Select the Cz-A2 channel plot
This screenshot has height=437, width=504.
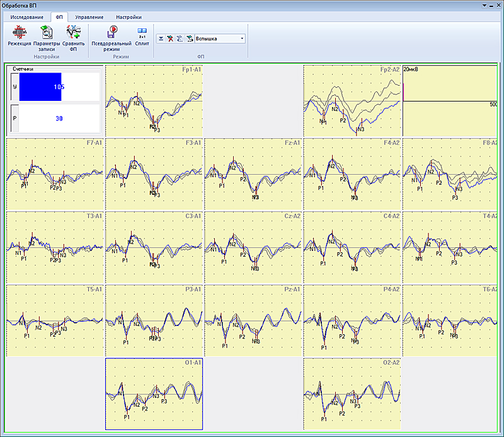pos(253,248)
